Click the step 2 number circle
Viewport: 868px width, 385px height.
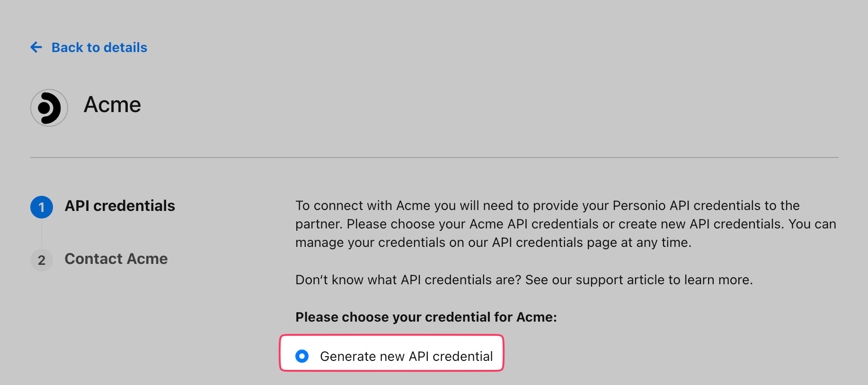click(x=42, y=260)
